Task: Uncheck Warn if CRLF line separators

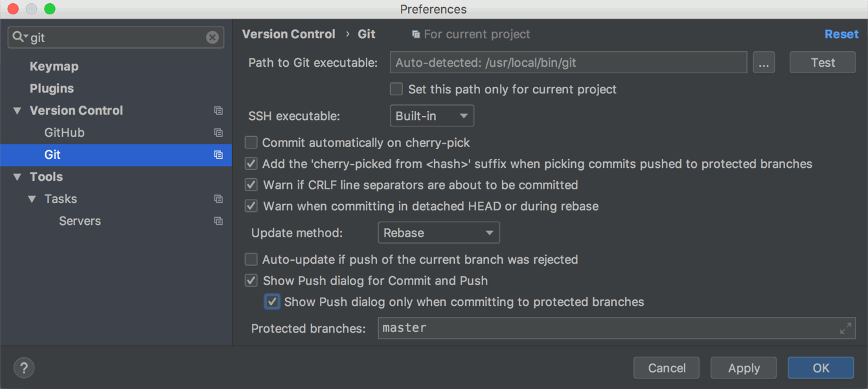Action: point(251,185)
